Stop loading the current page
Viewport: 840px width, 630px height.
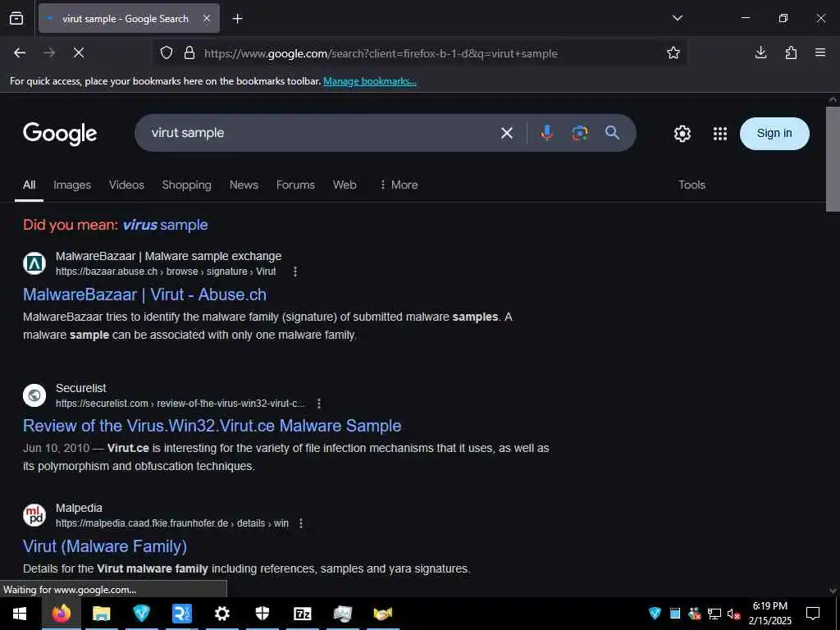tap(78, 53)
